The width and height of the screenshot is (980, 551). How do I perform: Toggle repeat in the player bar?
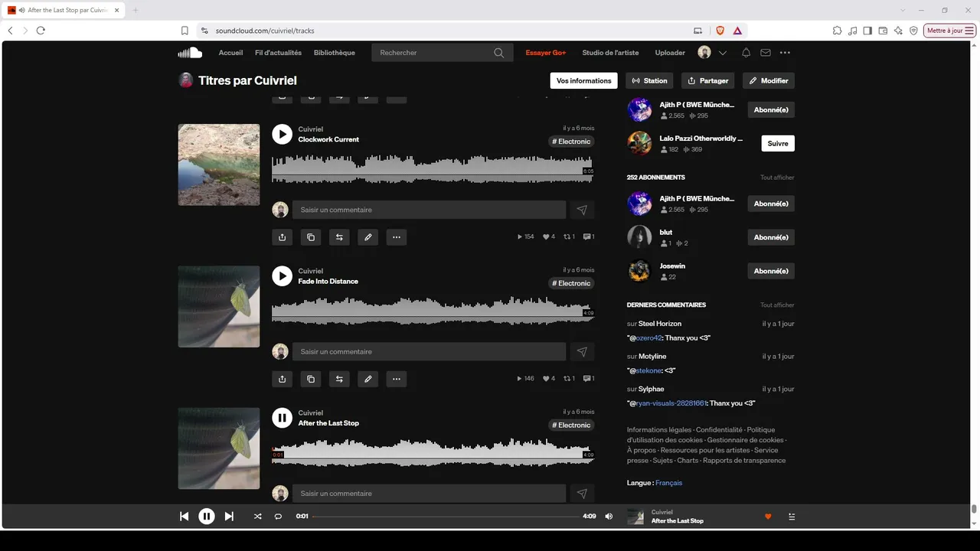[x=278, y=517]
